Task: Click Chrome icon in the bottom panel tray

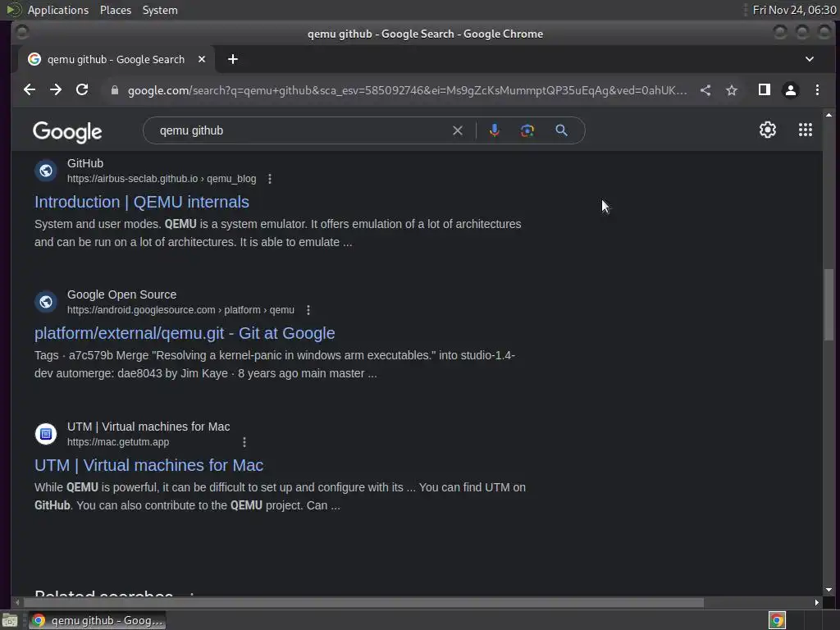Action: [777, 620]
